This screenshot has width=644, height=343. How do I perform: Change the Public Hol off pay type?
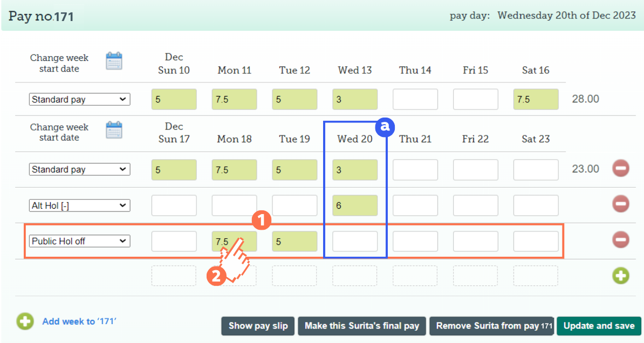(79, 241)
